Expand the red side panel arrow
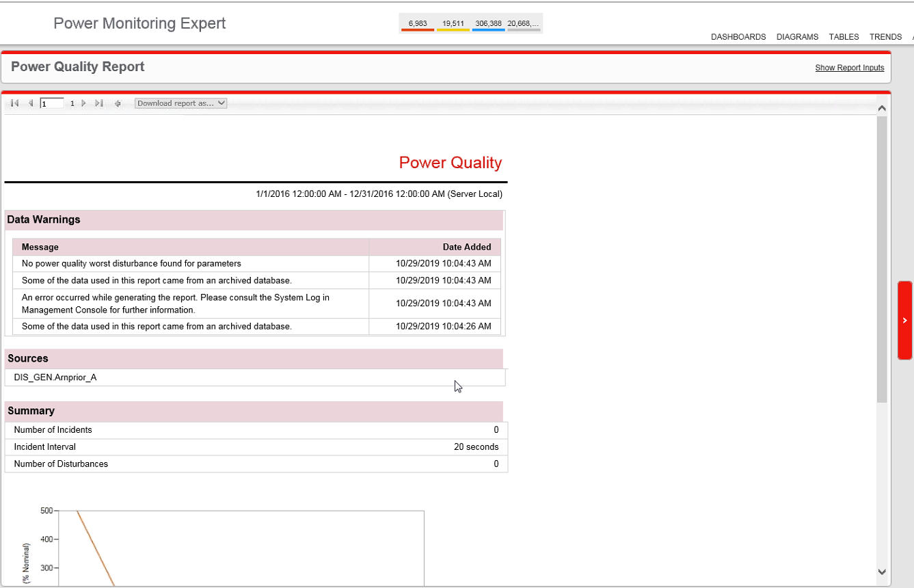Image resolution: width=914 pixels, height=588 pixels. coord(904,320)
